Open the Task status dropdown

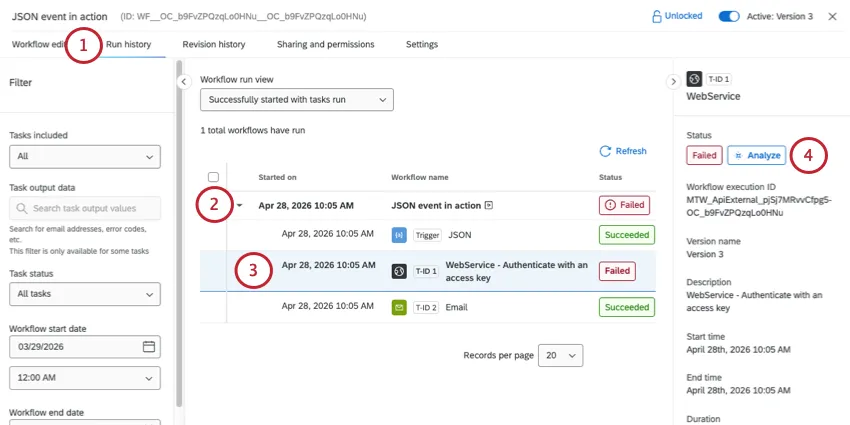(x=85, y=294)
